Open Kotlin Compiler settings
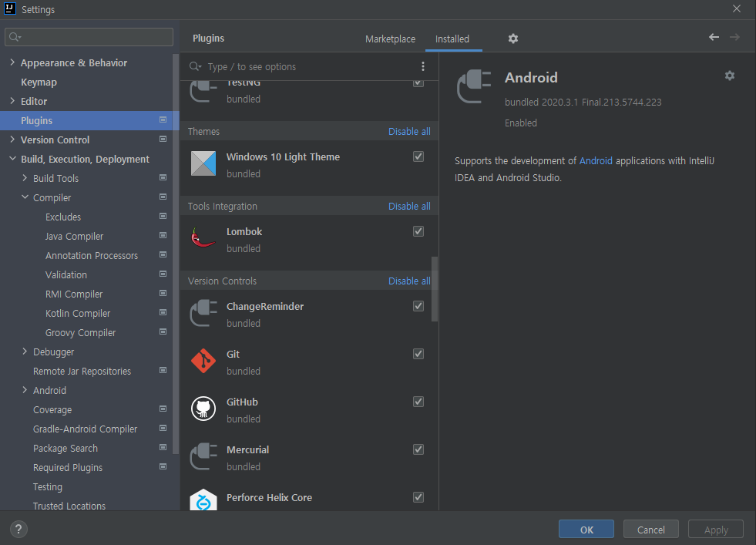The width and height of the screenshot is (756, 545). point(78,314)
